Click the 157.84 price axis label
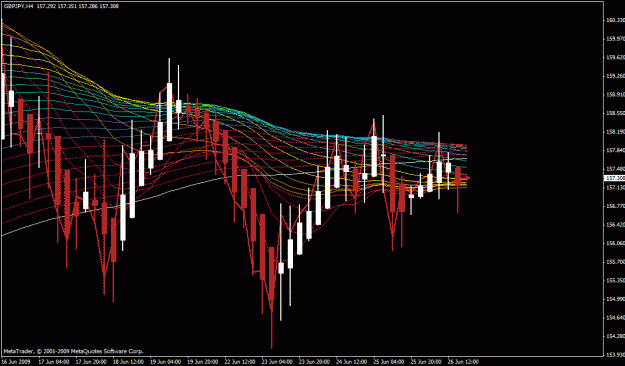The image size is (625, 366). pyautogui.click(x=616, y=150)
